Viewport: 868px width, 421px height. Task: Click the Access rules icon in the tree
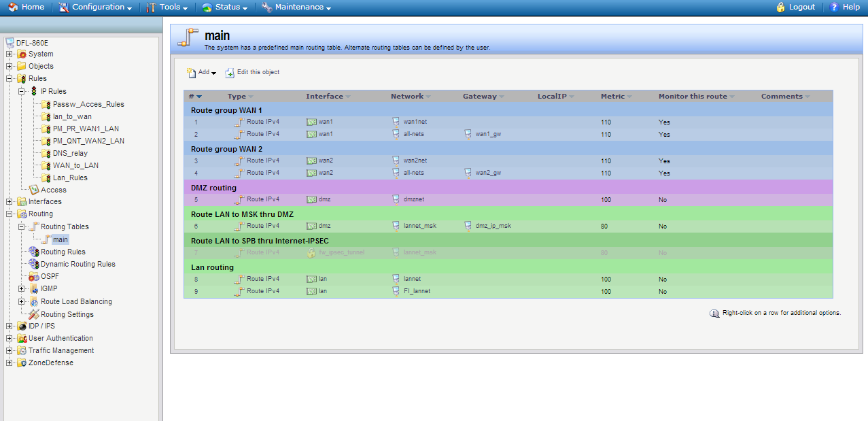coord(34,190)
